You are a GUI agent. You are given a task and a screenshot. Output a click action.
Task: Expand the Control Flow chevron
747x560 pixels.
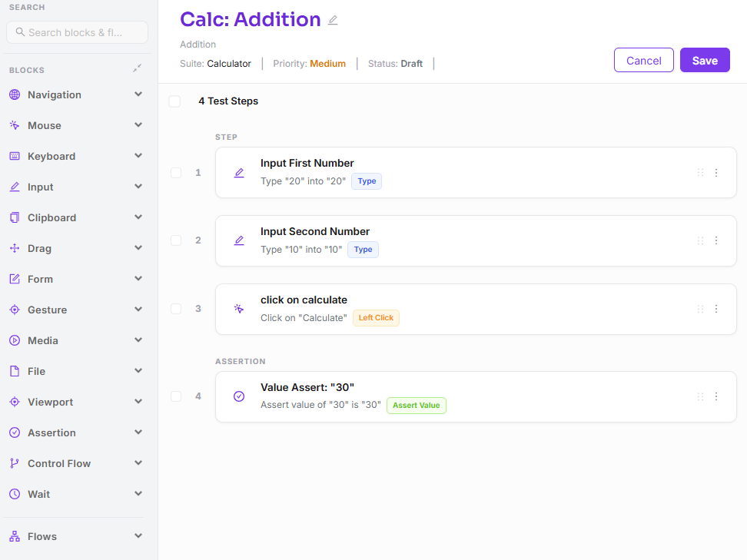(x=138, y=463)
